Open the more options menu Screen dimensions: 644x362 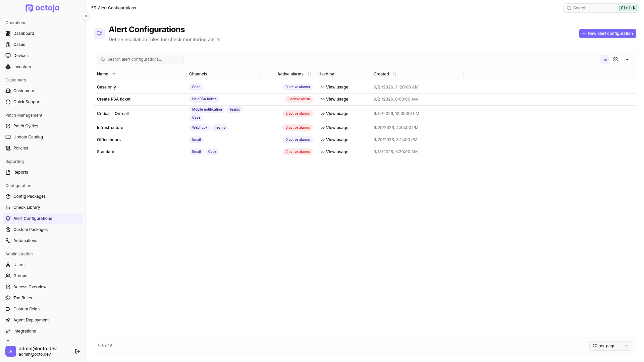[627, 59]
